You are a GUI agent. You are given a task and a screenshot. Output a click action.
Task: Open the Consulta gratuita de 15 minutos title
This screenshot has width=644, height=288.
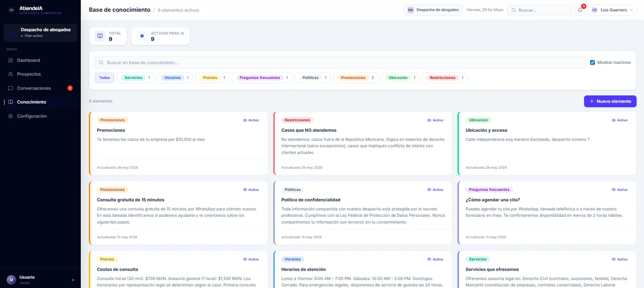131,200
